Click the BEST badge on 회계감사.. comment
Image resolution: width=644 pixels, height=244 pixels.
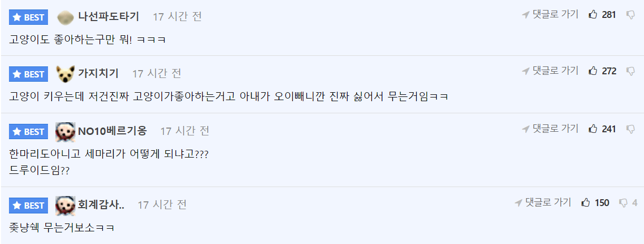coord(28,206)
